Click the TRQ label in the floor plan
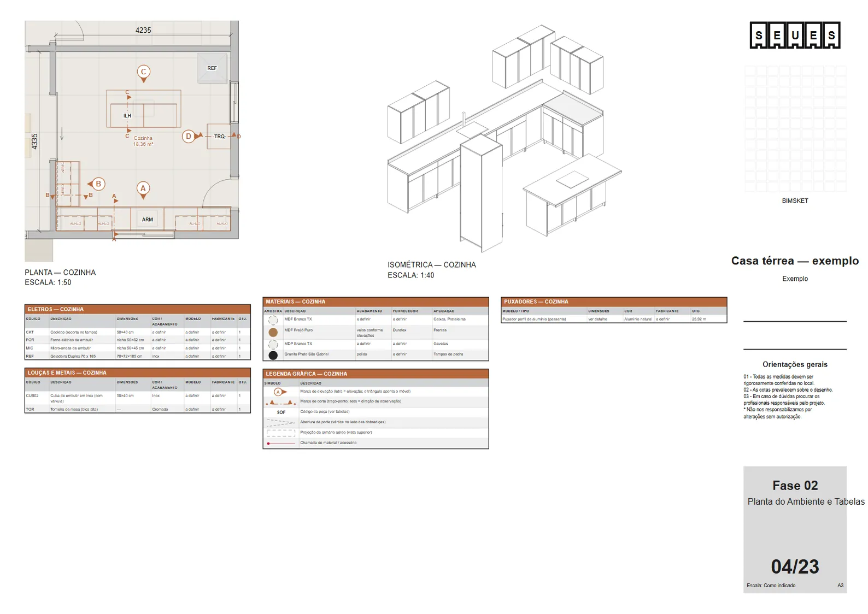This screenshot has width=868, height=614. (219, 137)
